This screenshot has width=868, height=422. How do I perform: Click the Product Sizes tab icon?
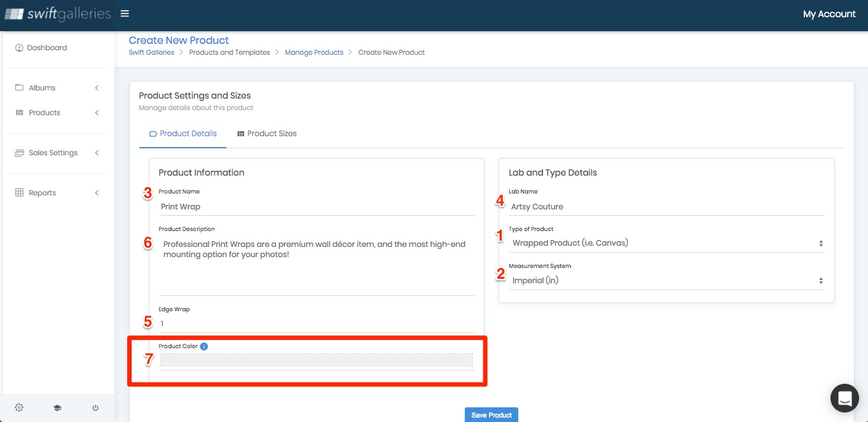pos(241,134)
